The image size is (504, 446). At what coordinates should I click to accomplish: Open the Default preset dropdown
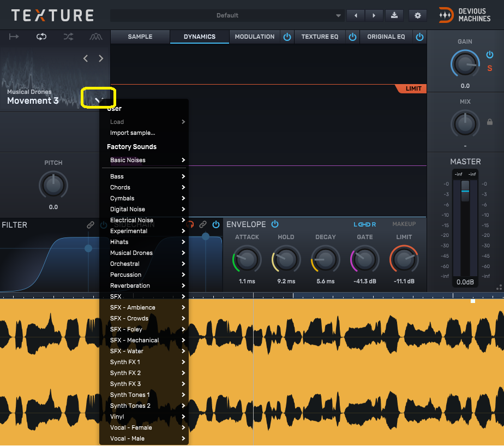click(x=227, y=15)
